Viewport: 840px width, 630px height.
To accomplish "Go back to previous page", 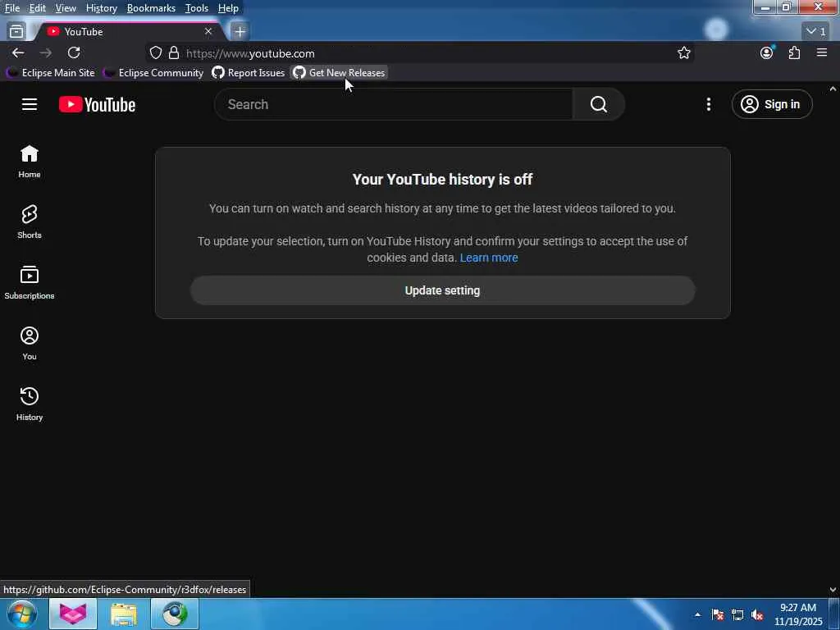I will pyautogui.click(x=18, y=53).
